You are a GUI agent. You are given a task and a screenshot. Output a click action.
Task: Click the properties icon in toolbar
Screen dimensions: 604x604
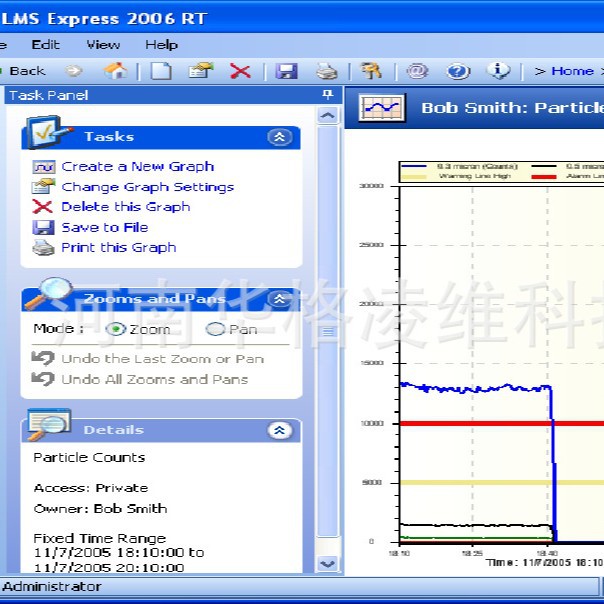(201, 71)
